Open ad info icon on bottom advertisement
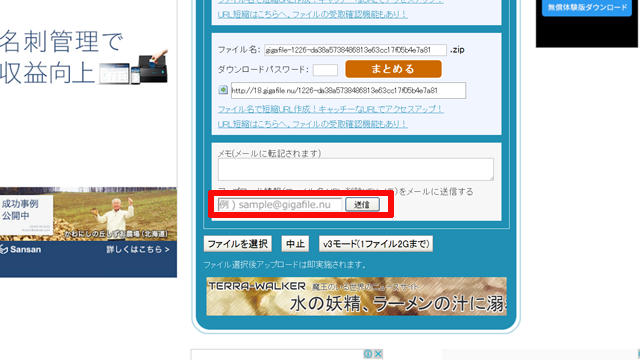This screenshot has height=360, width=640. [x=368, y=354]
